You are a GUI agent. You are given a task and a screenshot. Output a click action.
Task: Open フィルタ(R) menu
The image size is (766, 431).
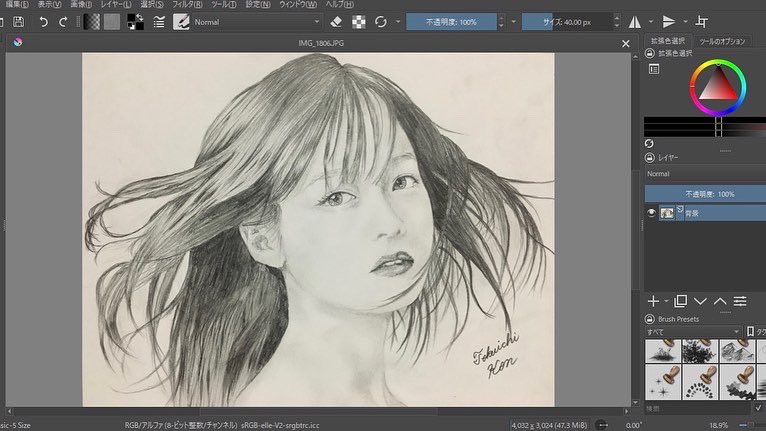coord(187,4)
